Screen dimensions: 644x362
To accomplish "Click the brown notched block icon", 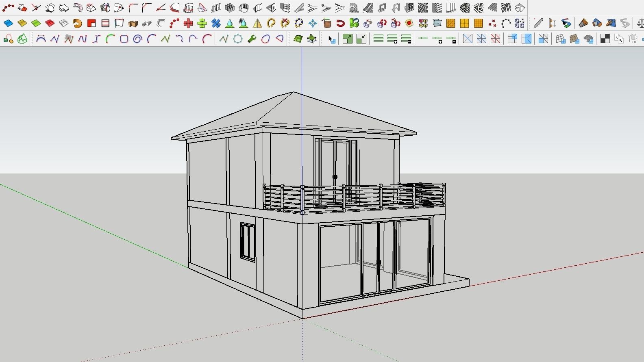I will tap(133, 23).
